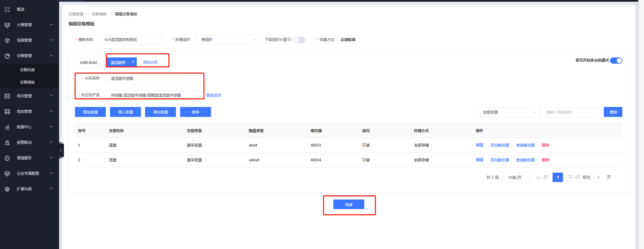Click the 请输入变量名称 search field
Image resolution: width=644 pixels, height=249 pixels.
pos(571,112)
